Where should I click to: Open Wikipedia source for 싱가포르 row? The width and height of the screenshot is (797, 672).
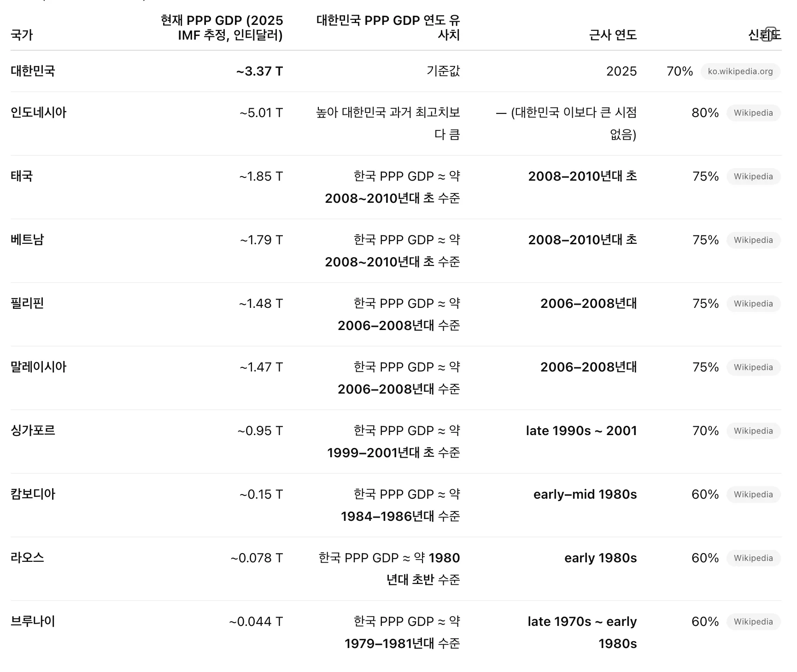[753, 431]
